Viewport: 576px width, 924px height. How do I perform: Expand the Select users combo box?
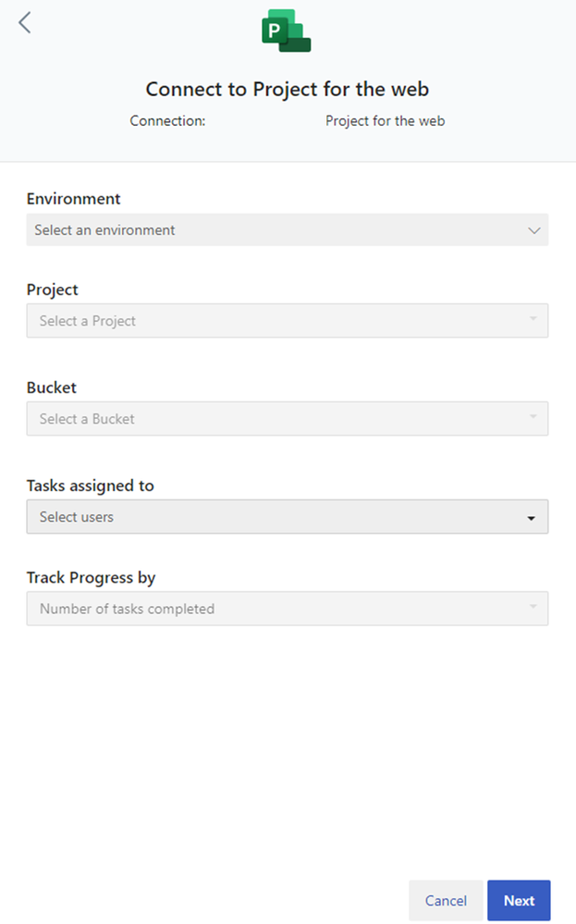point(288,517)
